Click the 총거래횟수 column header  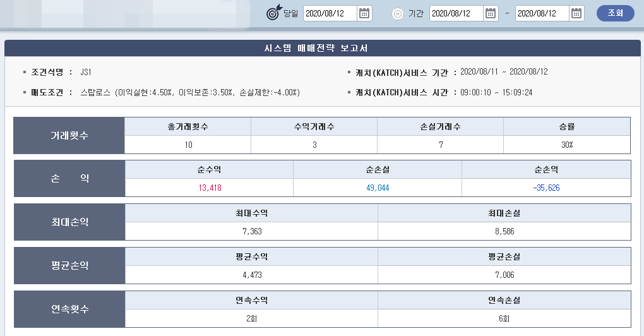coord(188,126)
